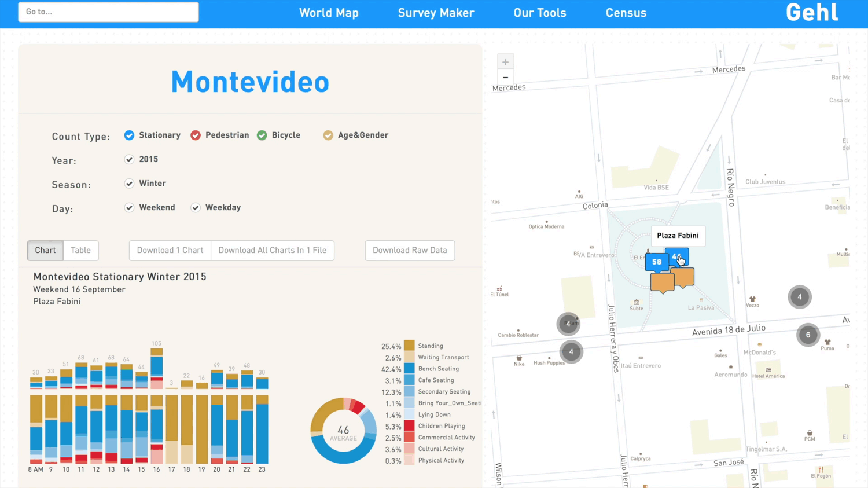Disable the Pedestrian count type
868x488 pixels.
pyautogui.click(x=196, y=135)
